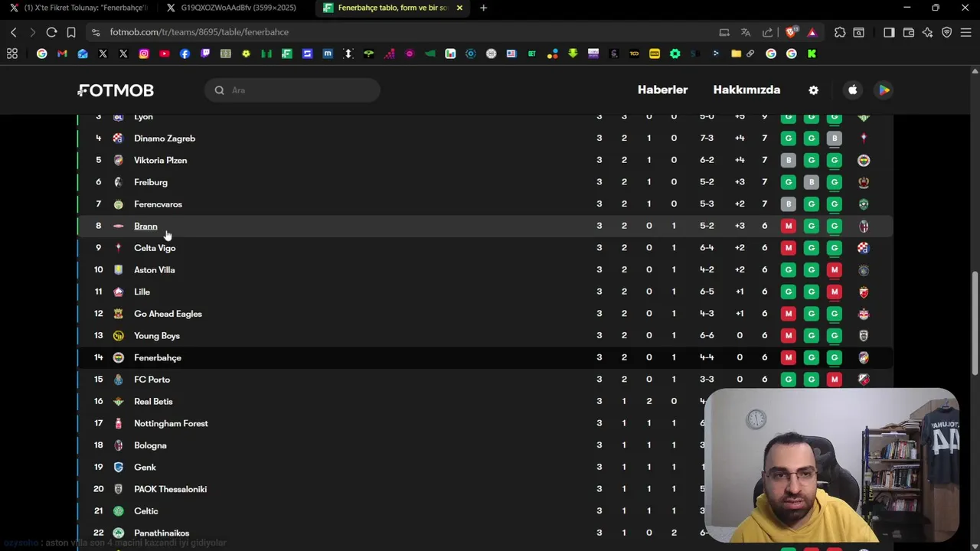Click rank number 14 in the table
Viewport: 980px width, 551px height.
pos(98,357)
